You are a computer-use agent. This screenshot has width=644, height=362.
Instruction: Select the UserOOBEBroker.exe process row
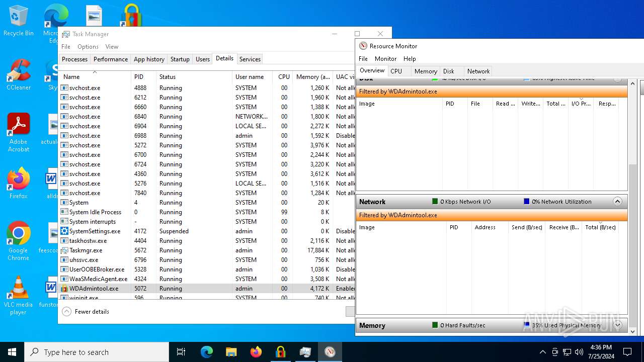pyautogui.click(x=207, y=269)
